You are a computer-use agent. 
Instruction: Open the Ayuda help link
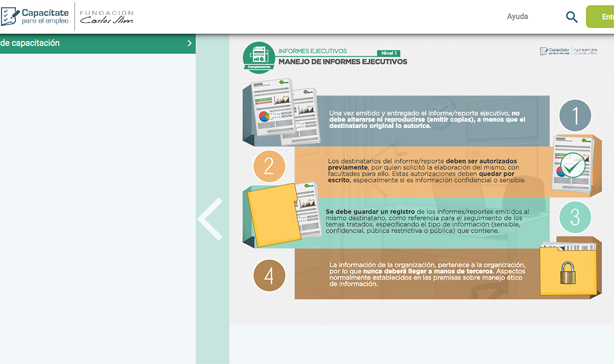click(x=517, y=16)
